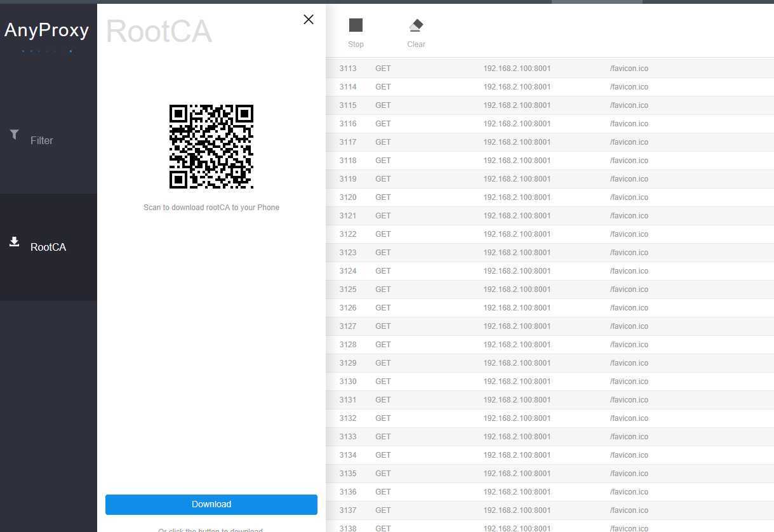The image size is (774, 532).
Task: Click GET method in row 3114
Action: tap(383, 87)
